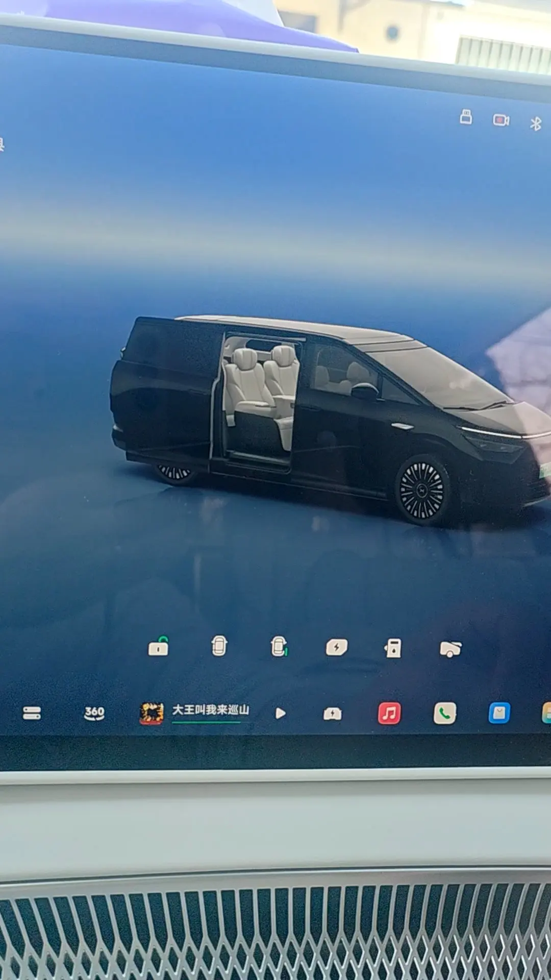This screenshot has width=551, height=980.
Task: Tap the dashcam recording status icon
Action: click(501, 120)
